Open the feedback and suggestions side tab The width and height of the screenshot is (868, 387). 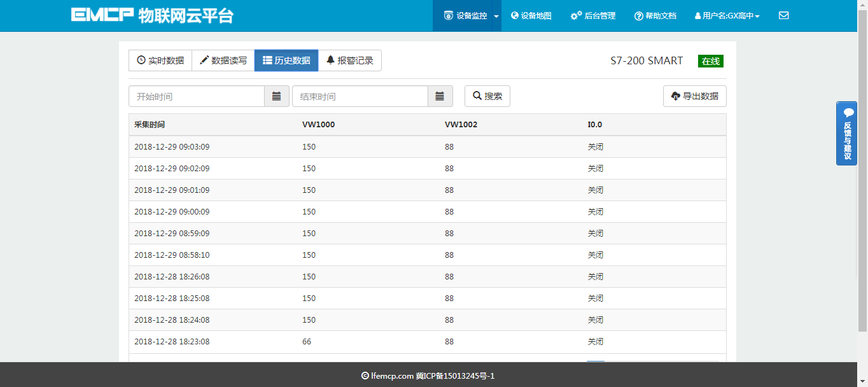846,134
